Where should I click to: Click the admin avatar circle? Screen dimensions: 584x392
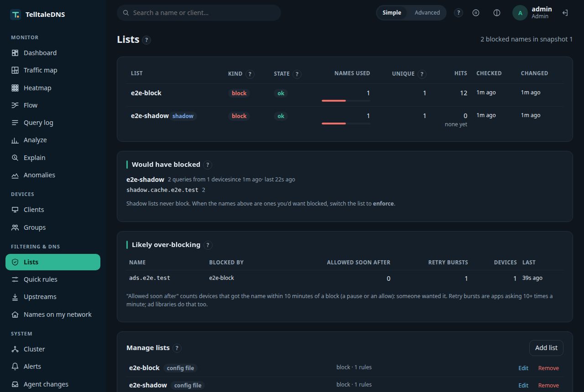[x=520, y=13]
